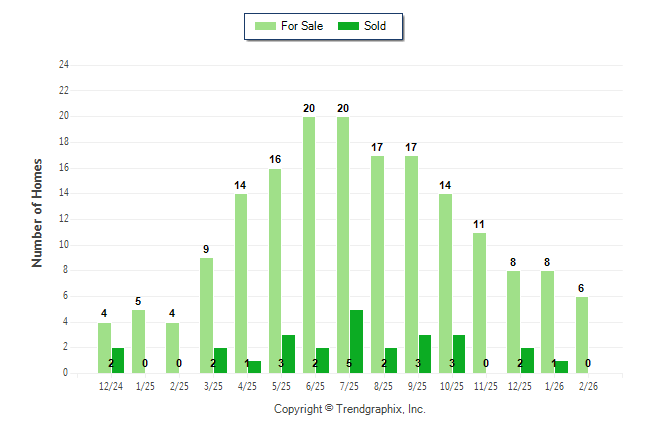Screen dimensions: 646x434
Task: Select the 7/25 Sold bar
Action: 356,341
